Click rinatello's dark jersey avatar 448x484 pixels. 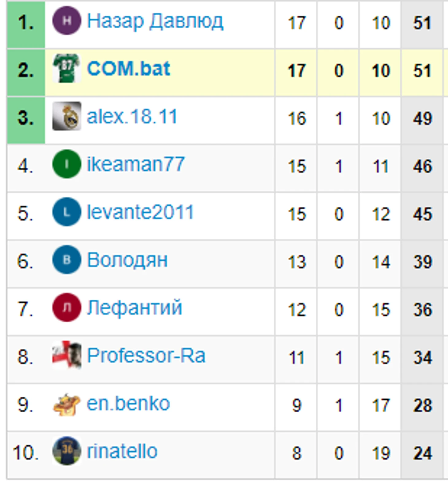[67, 451]
